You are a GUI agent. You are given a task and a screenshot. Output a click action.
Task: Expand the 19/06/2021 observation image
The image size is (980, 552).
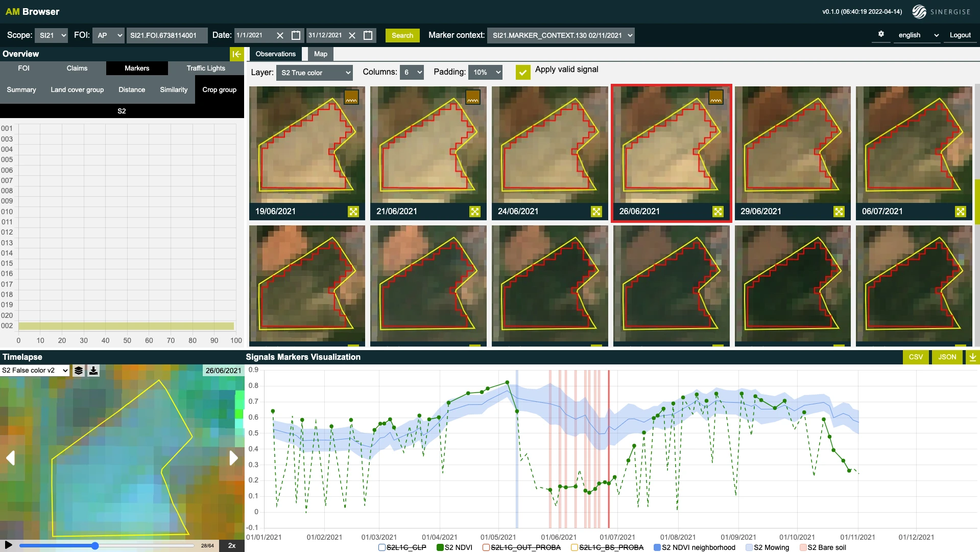(353, 212)
